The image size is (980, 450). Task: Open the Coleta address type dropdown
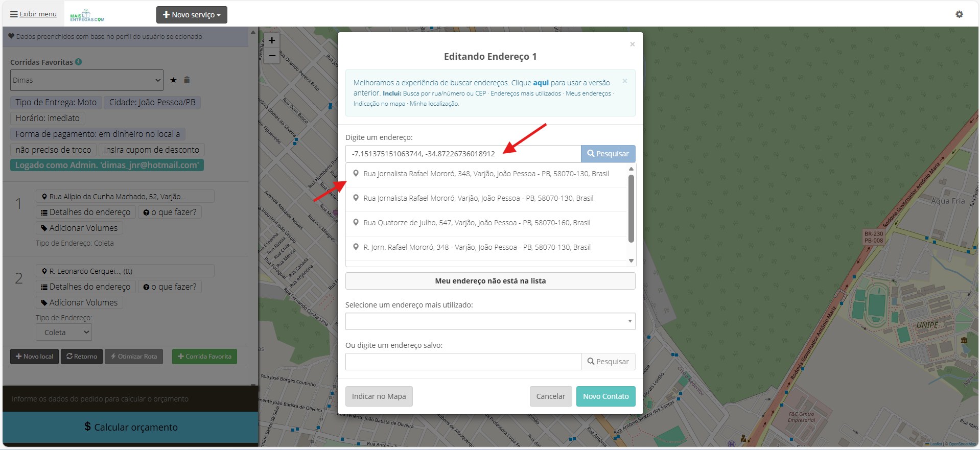pos(64,332)
